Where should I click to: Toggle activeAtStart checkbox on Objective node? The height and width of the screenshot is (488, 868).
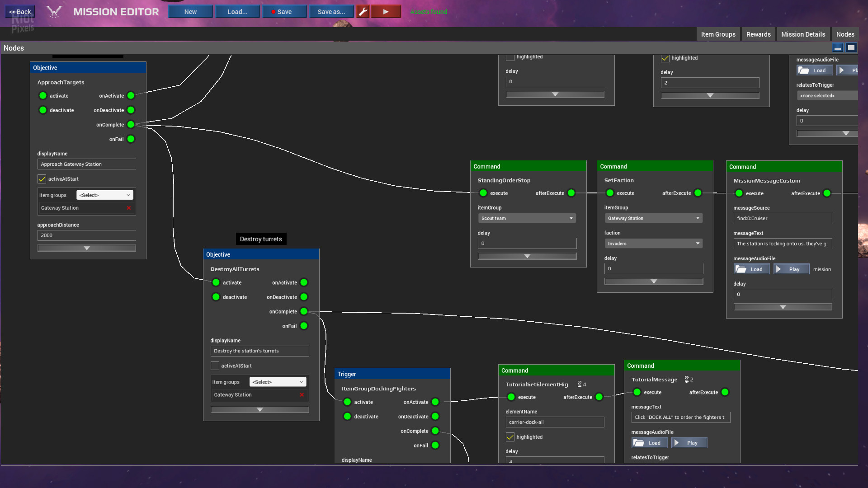(42, 179)
